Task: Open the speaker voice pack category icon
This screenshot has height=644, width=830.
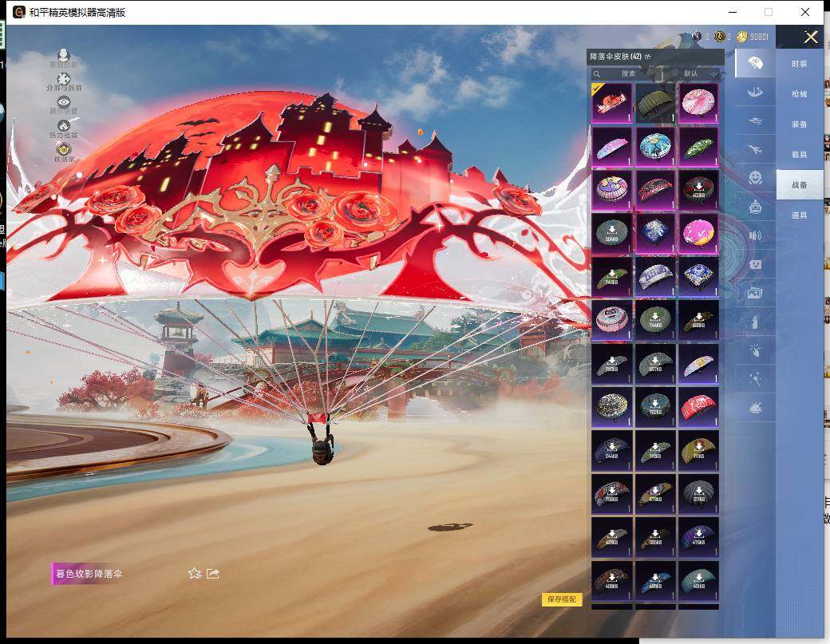Action: 754,235
